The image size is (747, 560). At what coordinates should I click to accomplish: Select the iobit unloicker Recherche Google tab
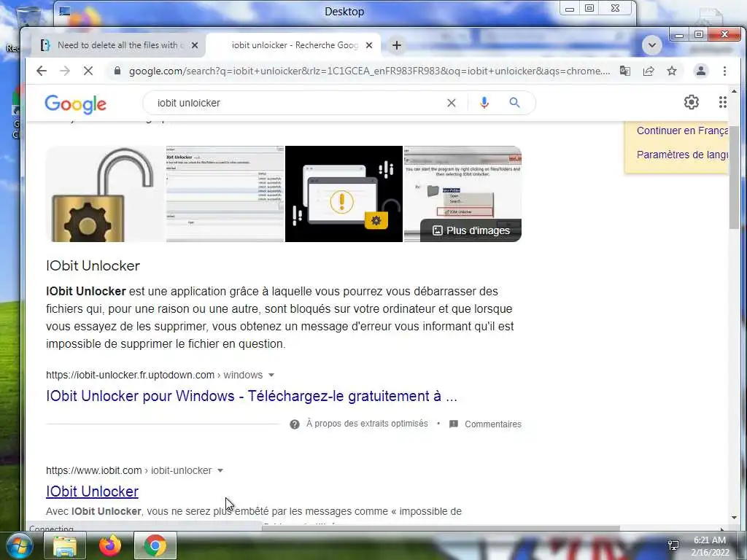pos(294,45)
